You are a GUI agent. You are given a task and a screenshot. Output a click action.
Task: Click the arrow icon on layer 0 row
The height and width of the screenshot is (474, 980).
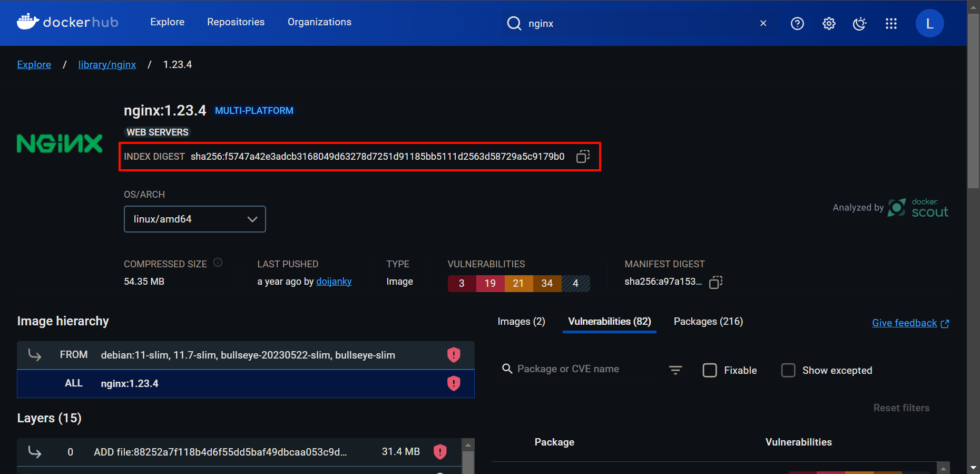click(x=35, y=452)
